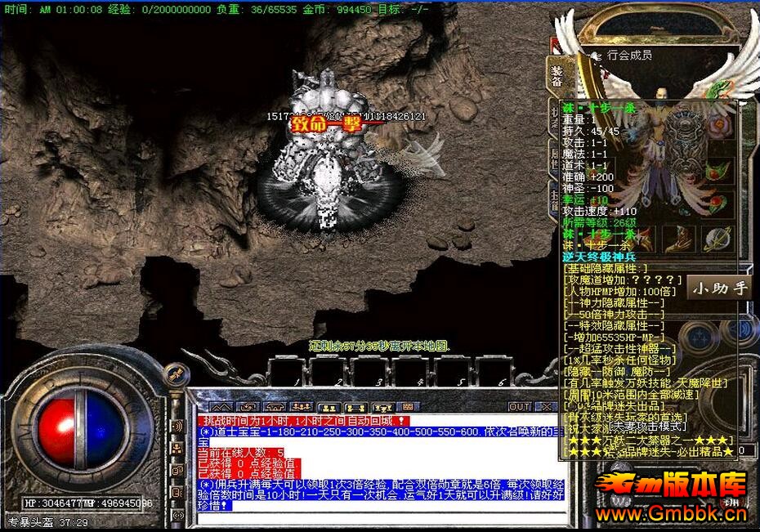Click the 道士宝宝 blue chat message
Image resolution: width=760 pixels, height=532 pixels.
[x=381, y=436]
